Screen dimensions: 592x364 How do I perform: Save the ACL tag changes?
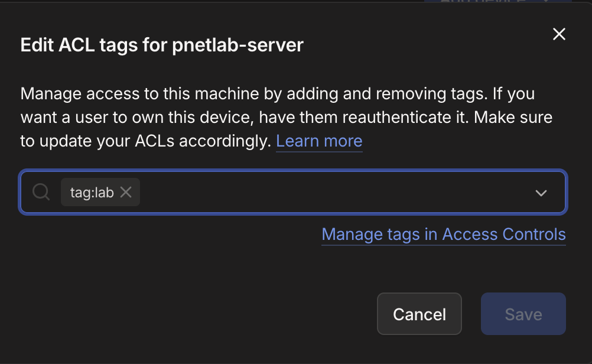point(523,314)
